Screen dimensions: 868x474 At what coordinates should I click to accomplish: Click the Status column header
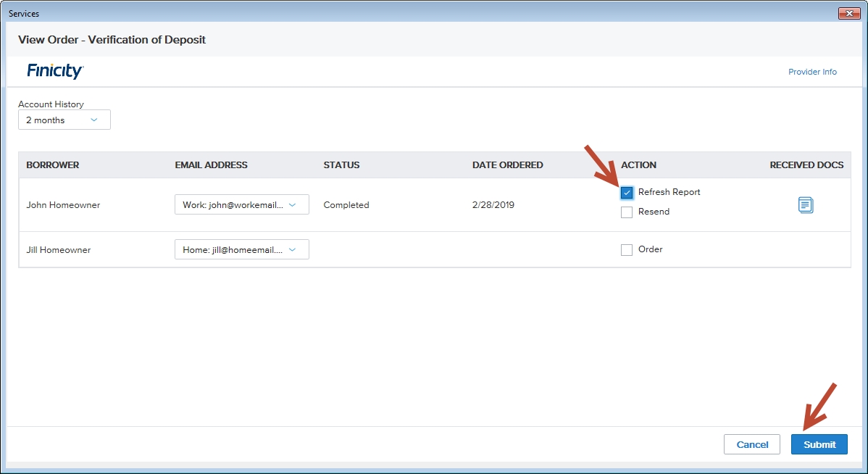341,165
